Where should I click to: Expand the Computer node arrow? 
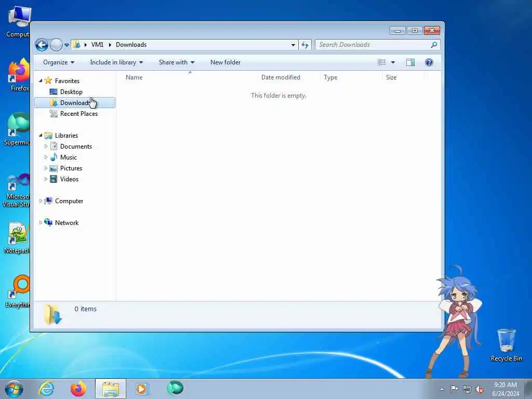[x=41, y=201]
